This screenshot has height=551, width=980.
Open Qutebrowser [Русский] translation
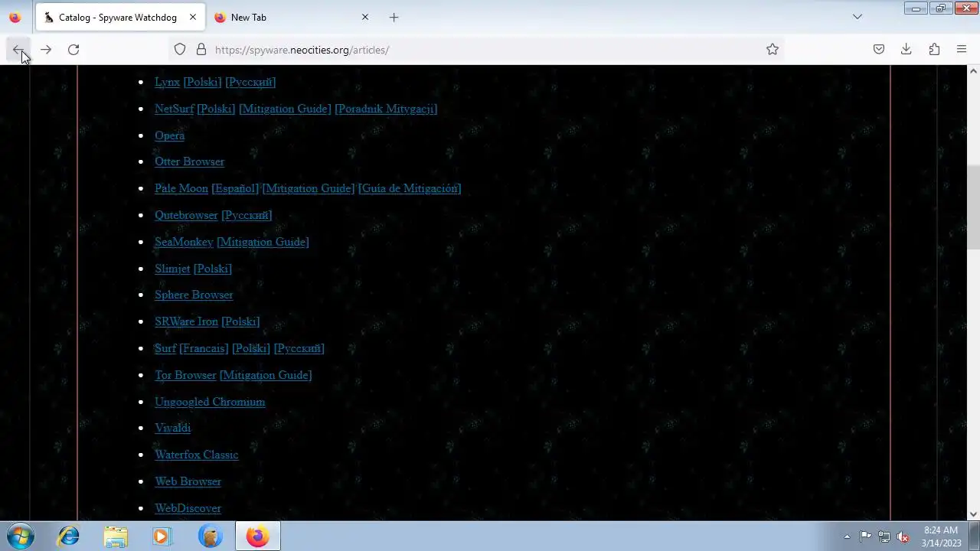(x=247, y=215)
